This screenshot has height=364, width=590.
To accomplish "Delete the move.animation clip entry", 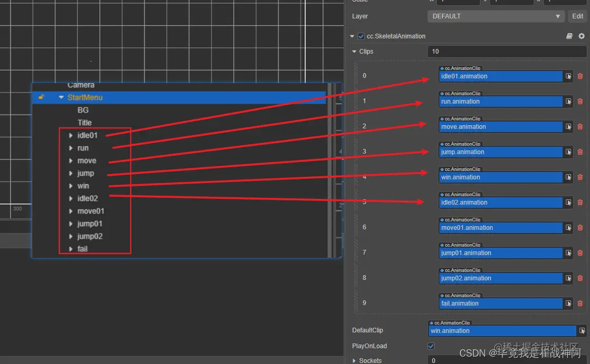I will pyautogui.click(x=580, y=127).
